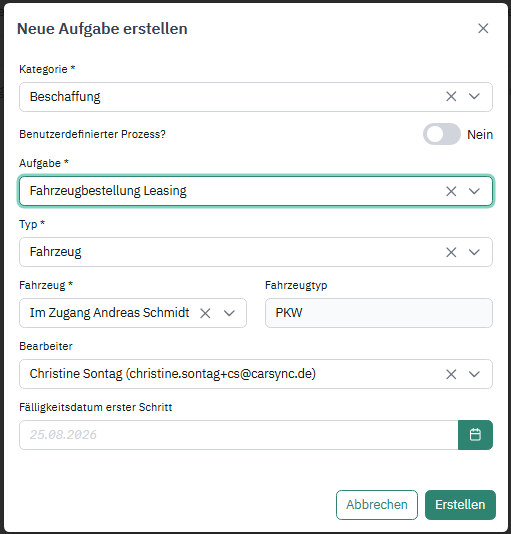Click the Fahrzeugbestellung Leasing text in Aufgabe
Image resolution: width=511 pixels, height=534 pixels.
[108, 191]
